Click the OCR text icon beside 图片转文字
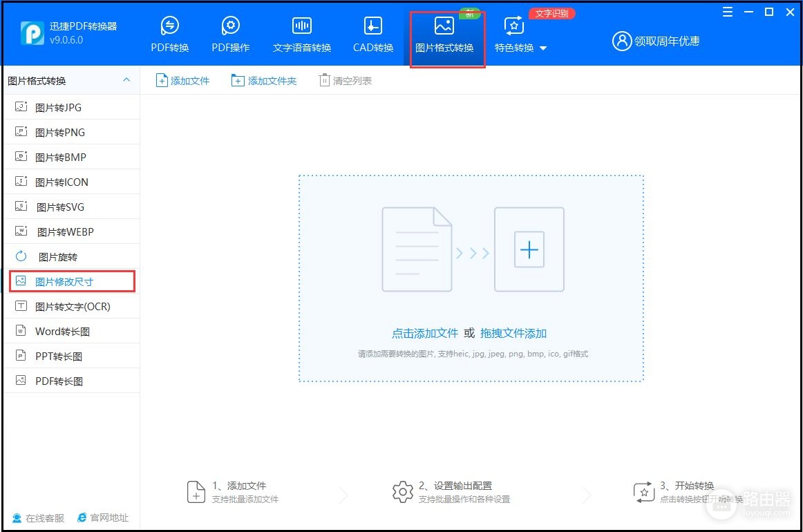This screenshot has width=803, height=532. click(21, 305)
